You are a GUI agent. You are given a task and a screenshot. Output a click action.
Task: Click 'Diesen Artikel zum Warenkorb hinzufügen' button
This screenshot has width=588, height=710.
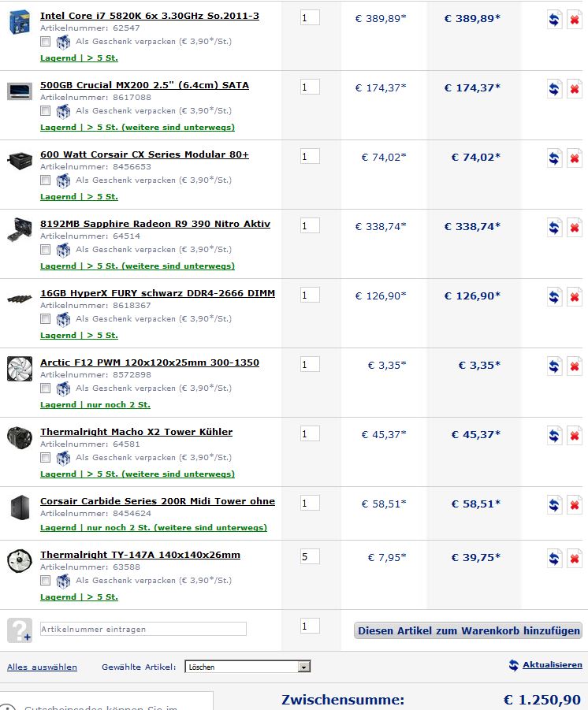coord(468,630)
